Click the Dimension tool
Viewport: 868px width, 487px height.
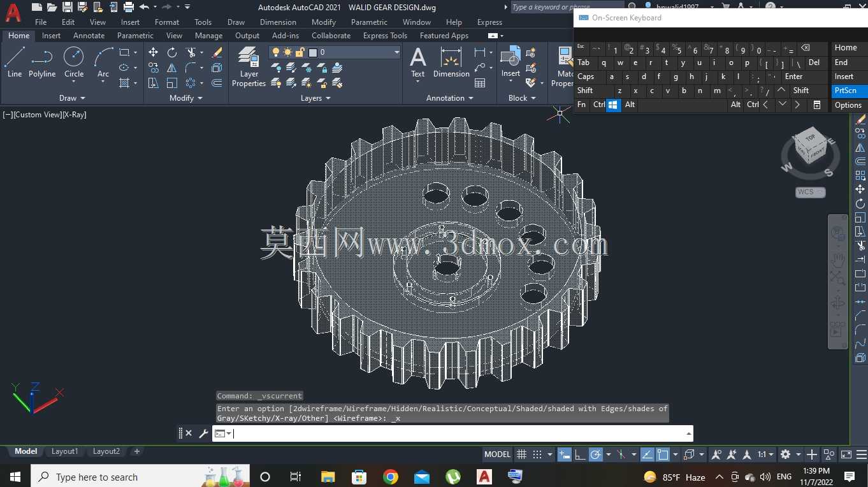pyautogui.click(x=451, y=62)
